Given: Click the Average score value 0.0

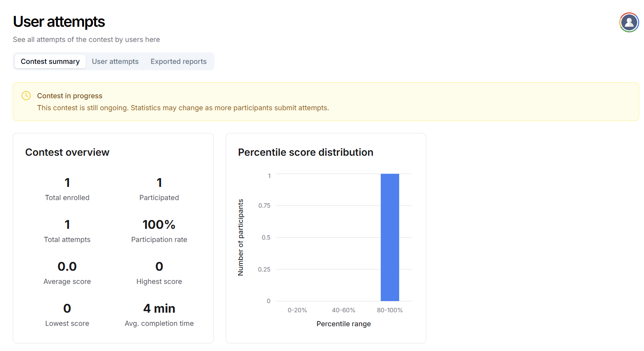Looking at the screenshot, I should pyautogui.click(x=67, y=267).
